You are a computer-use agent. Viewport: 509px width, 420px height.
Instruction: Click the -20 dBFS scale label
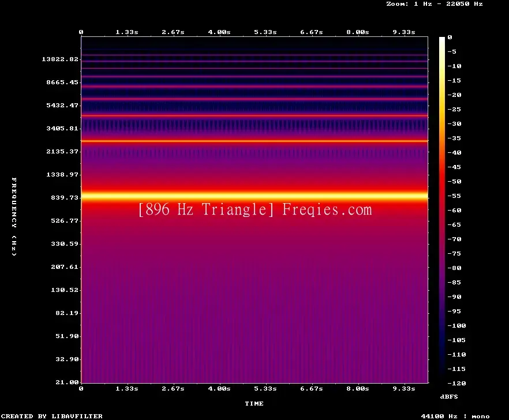click(x=454, y=95)
